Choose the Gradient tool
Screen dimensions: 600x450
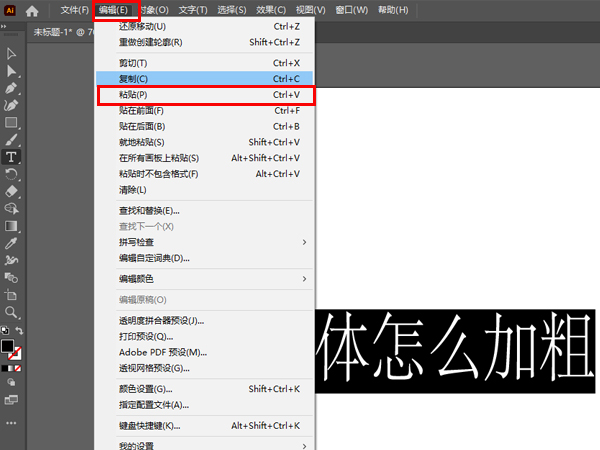click(x=12, y=226)
